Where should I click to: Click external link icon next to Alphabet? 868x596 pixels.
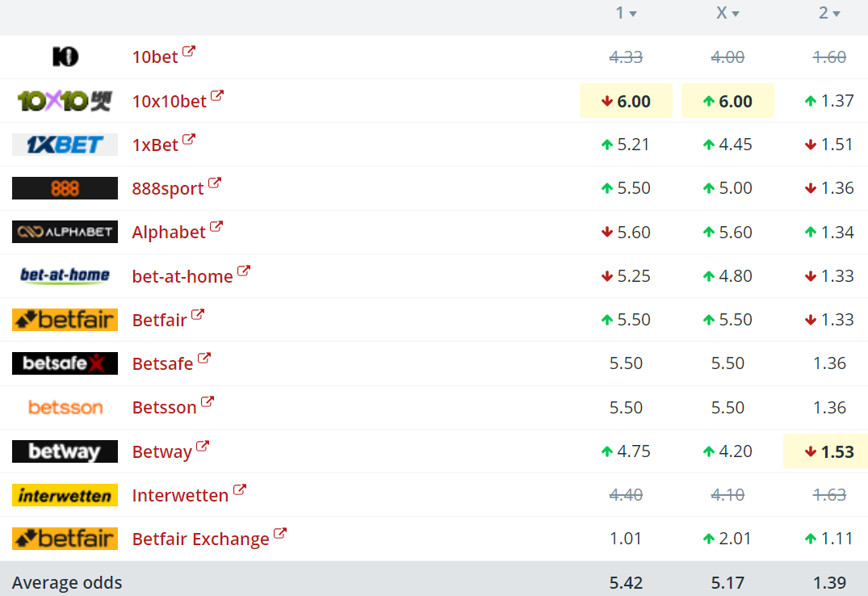click(x=216, y=227)
